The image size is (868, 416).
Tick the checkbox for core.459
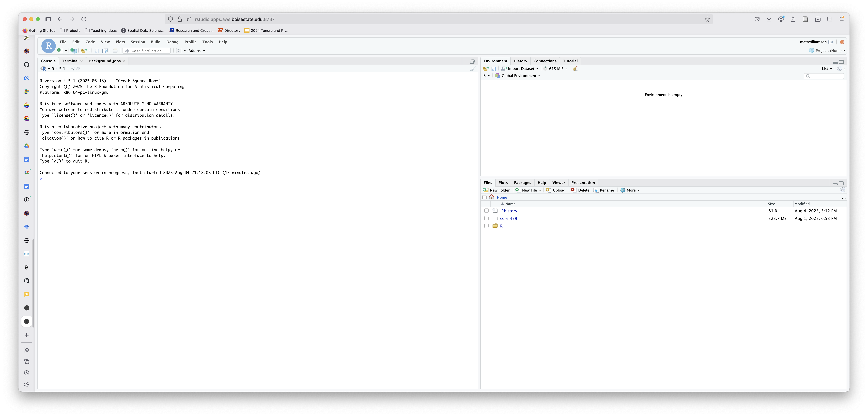pyautogui.click(x=486, y=218)
